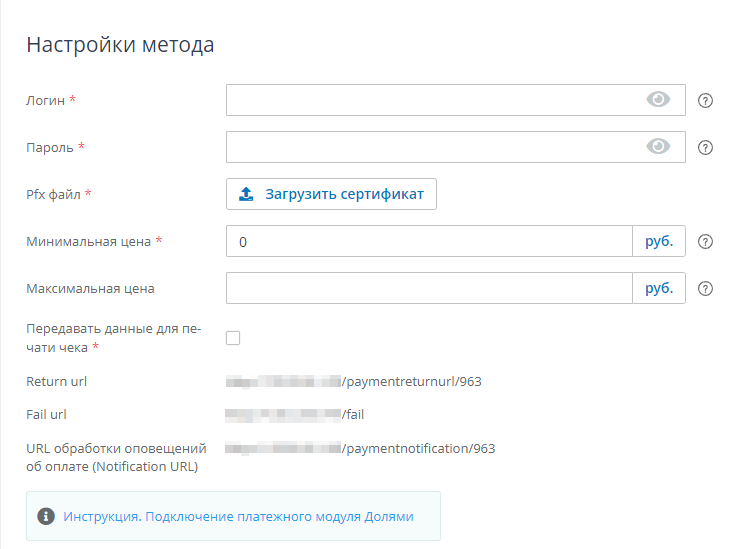Click руб. suffix of Максимальная цена
Image resolution: width=740 pixels, height=549 pixels.
coord(659,289)
